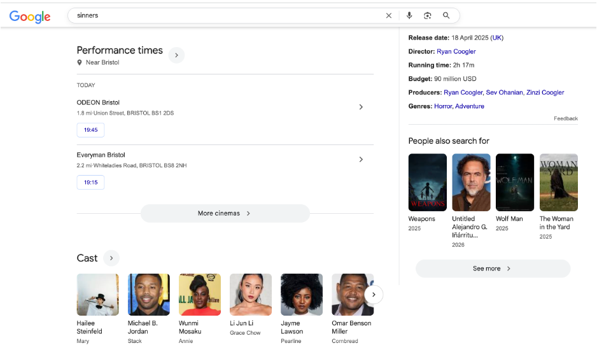
Task: Click the People also search for heading
Action: (x=449, y=141)
